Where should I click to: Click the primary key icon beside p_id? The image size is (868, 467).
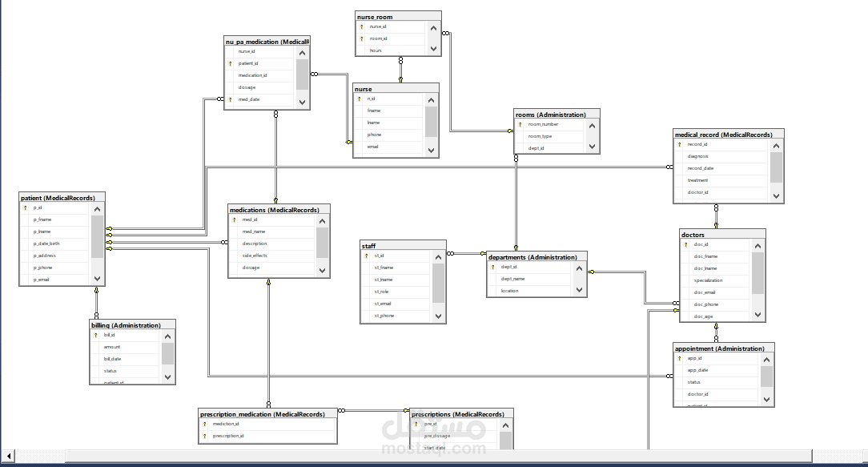pyautogui.click(x=25, y=207)
